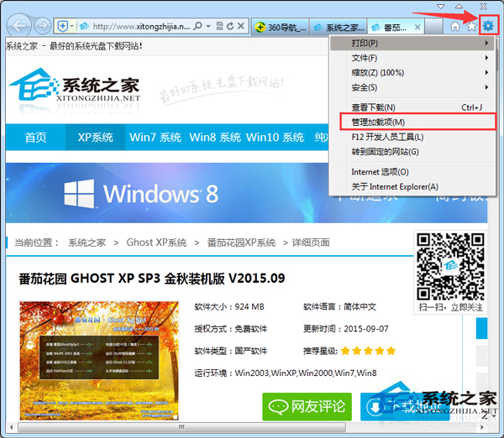Open Favorites star icon
Image resolution: width=504 pixels, height=438 pixels.
471,26
